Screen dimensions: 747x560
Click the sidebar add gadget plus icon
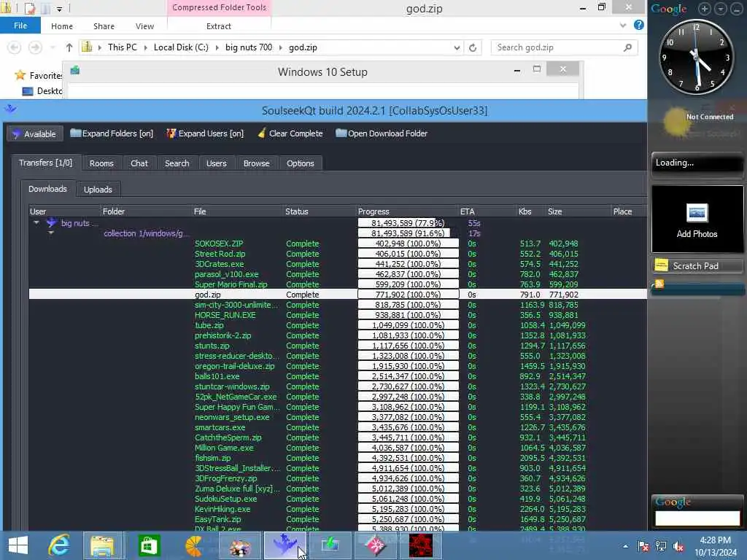coord(704,9)
